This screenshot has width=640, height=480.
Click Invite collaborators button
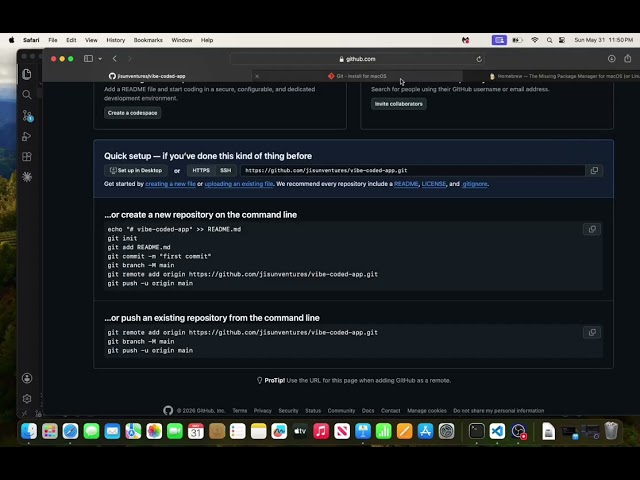tap(398, 104)
